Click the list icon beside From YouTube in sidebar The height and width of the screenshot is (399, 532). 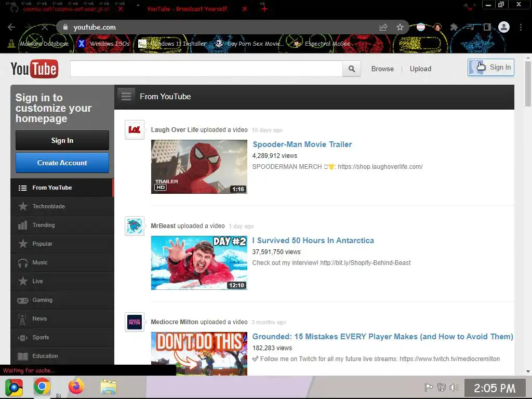click(23, 188)
